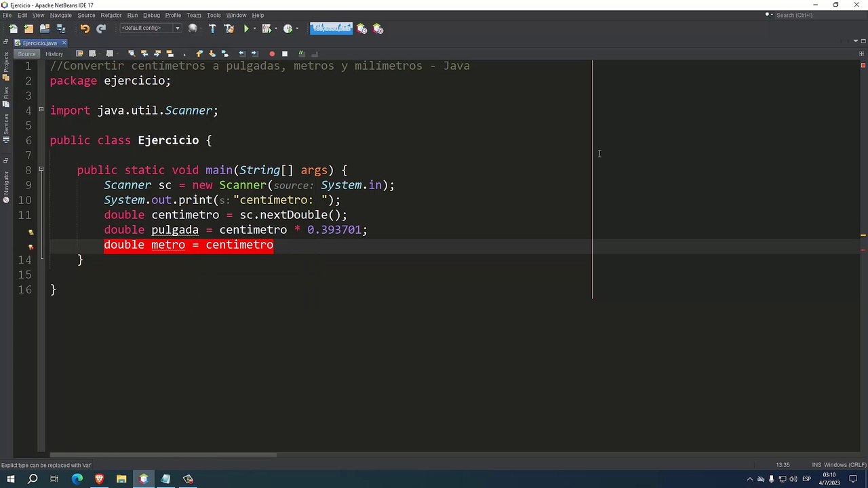Toggle highlight search results
Viewport: 868px width, 488px height.
tap(170, 54)
